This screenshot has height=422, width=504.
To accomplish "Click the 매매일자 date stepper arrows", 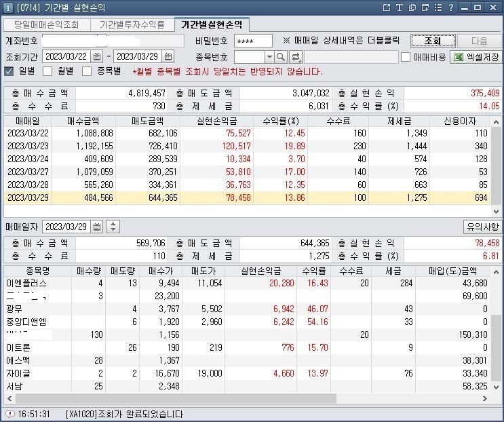I will 113,227.
